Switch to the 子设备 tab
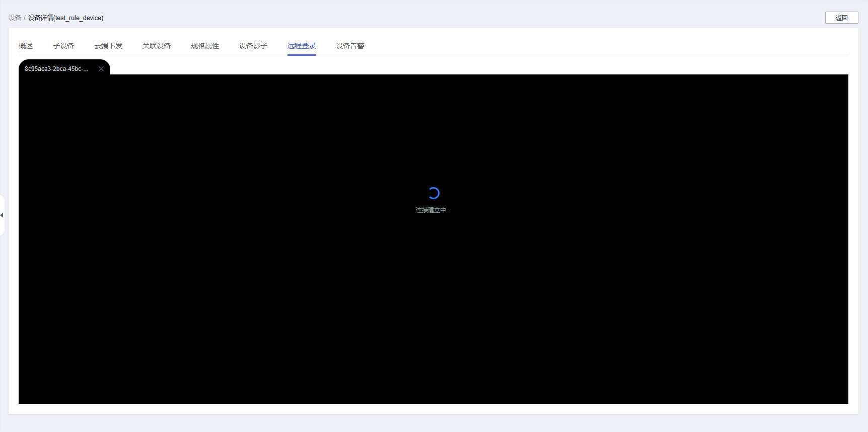The height and width of the screenshot is (432, 868). pyautogui.click(x=63, y=46)
